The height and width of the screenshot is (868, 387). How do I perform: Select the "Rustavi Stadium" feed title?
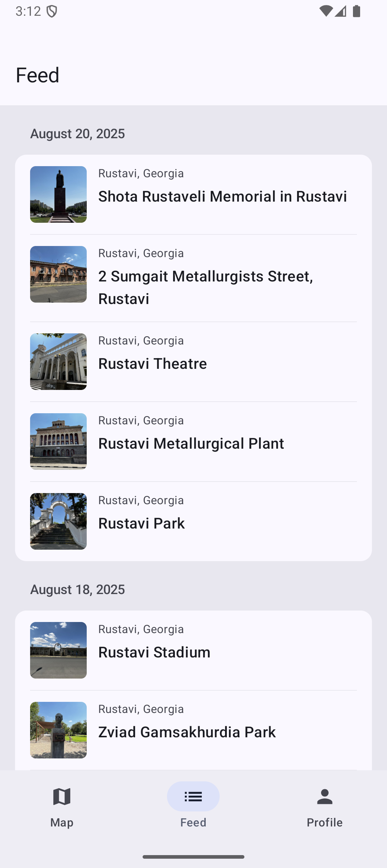click(154, 652)
